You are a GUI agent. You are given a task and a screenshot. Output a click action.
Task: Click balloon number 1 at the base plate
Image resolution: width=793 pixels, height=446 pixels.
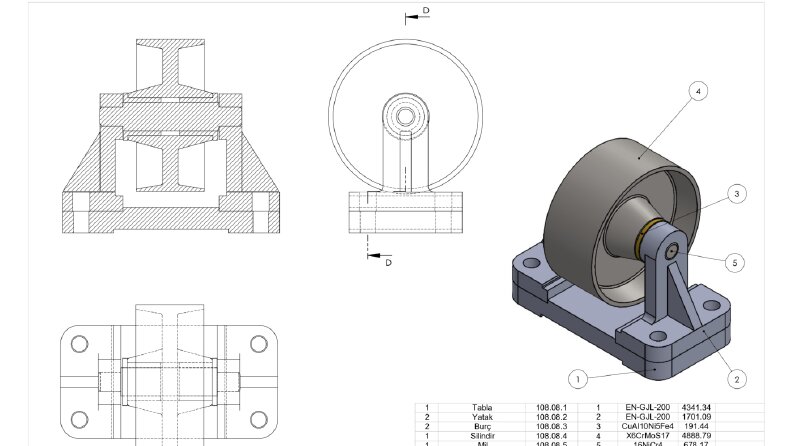(x=578, y=379)
